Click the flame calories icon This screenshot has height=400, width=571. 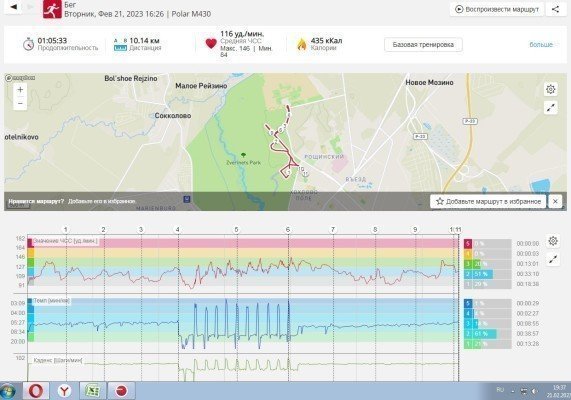(x=302, y=44)
